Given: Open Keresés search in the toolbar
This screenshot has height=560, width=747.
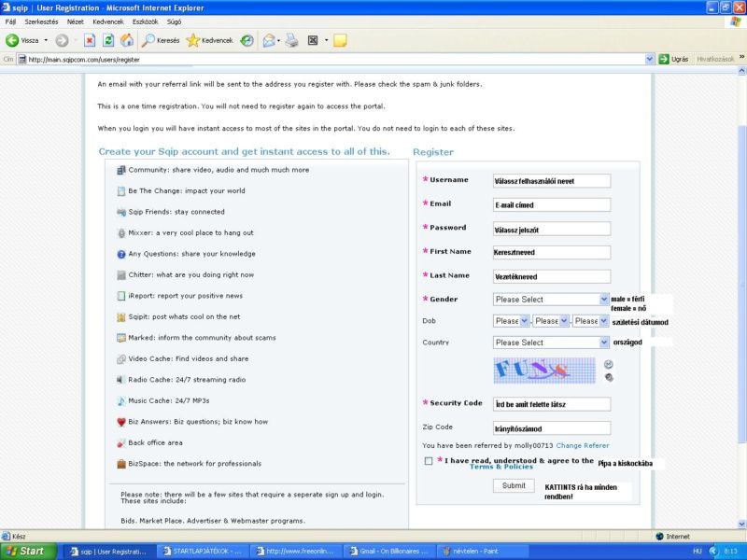Looking at the screenshot, I should 161,40.
